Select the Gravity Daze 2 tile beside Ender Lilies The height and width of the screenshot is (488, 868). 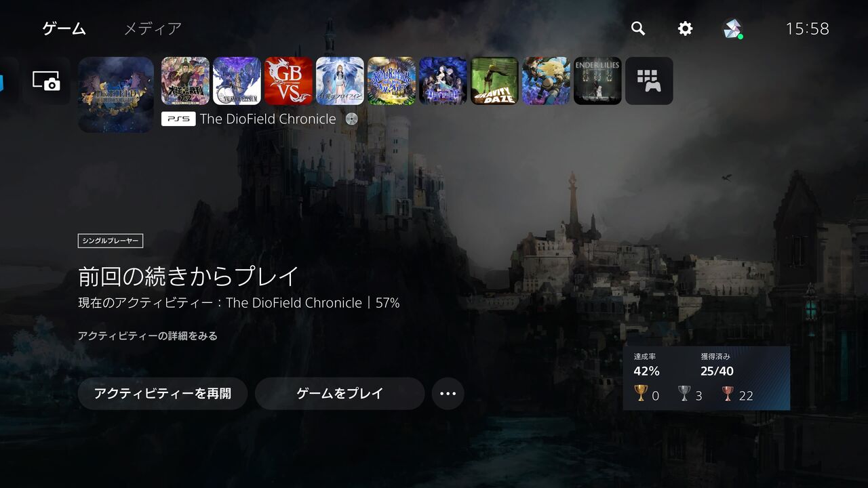point(546,81)
